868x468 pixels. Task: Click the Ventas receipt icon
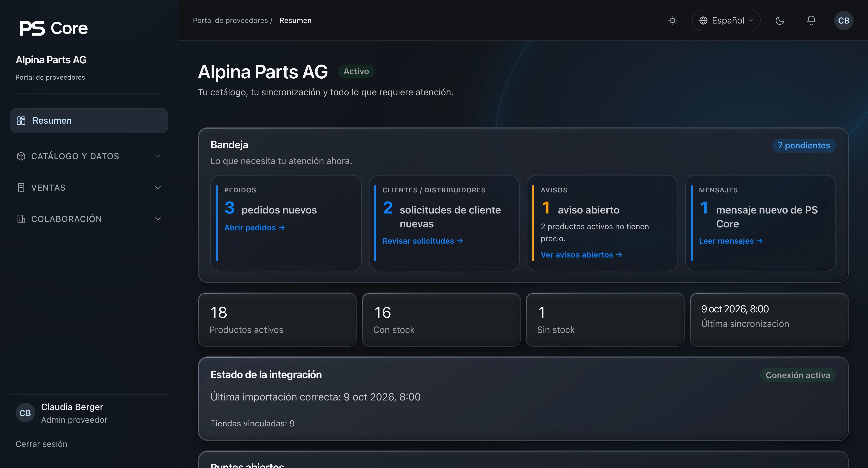tap(21, 188)
